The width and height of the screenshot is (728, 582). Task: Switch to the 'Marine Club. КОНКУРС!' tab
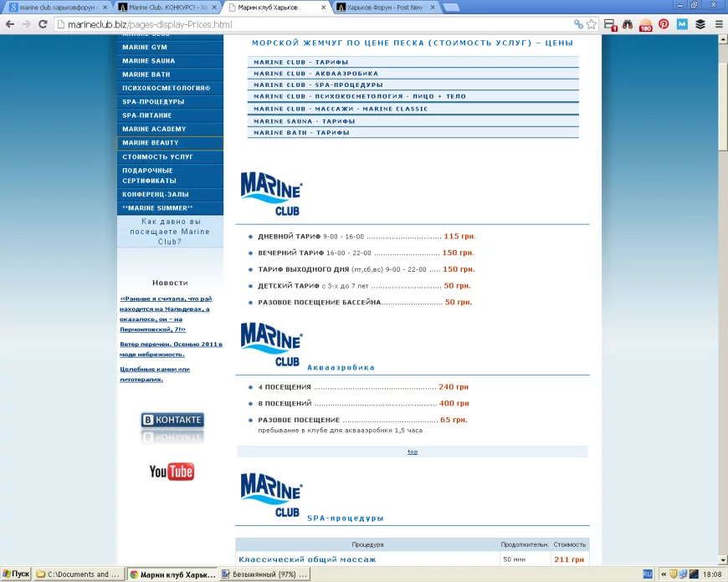point(167,8)
